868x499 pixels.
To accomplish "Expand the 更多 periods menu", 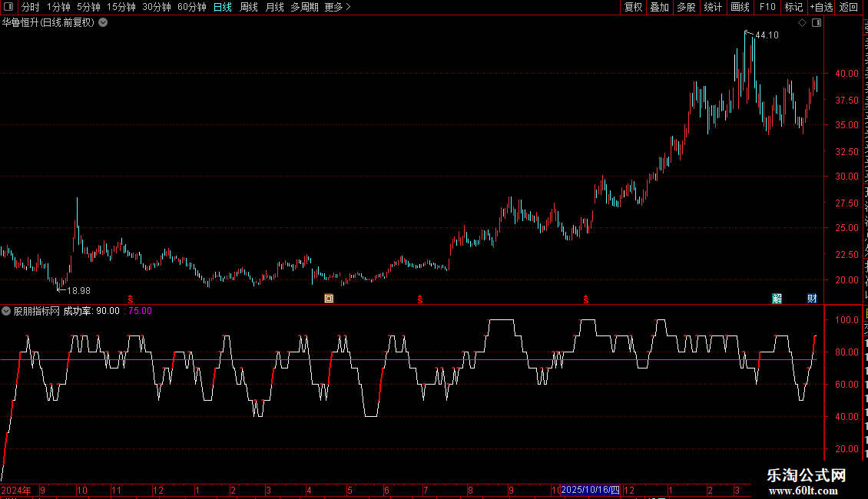I will pos(337,7).
